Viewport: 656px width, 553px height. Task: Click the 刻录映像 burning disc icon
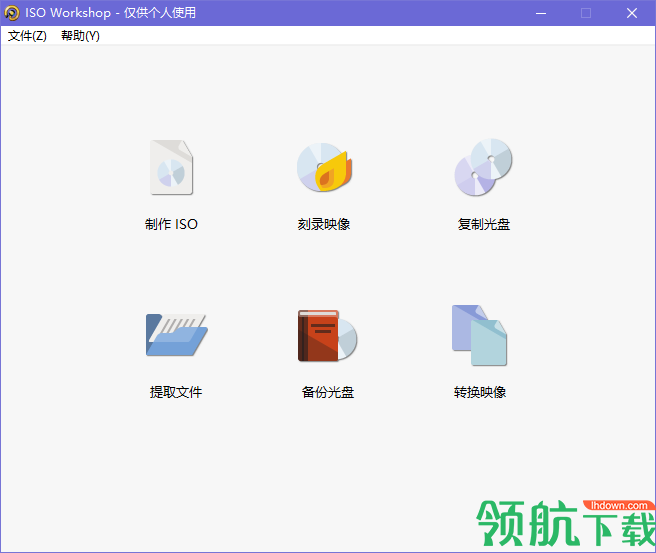(325, 167)
